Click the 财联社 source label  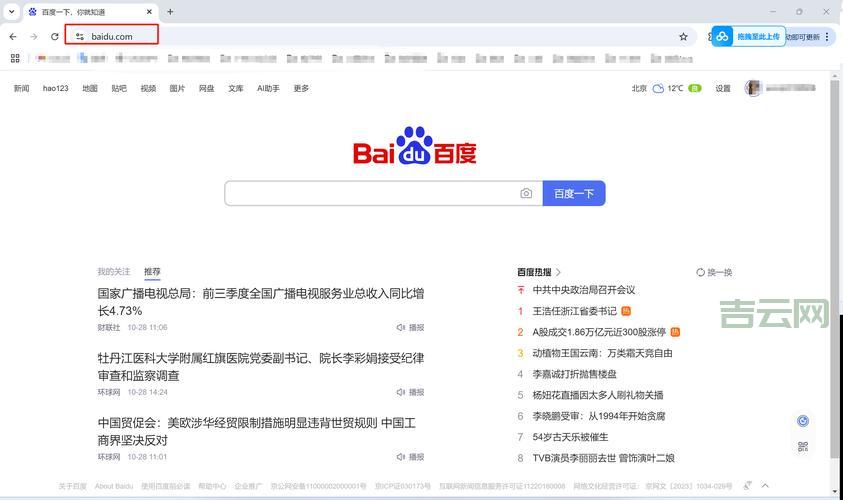tap(109, 327)
